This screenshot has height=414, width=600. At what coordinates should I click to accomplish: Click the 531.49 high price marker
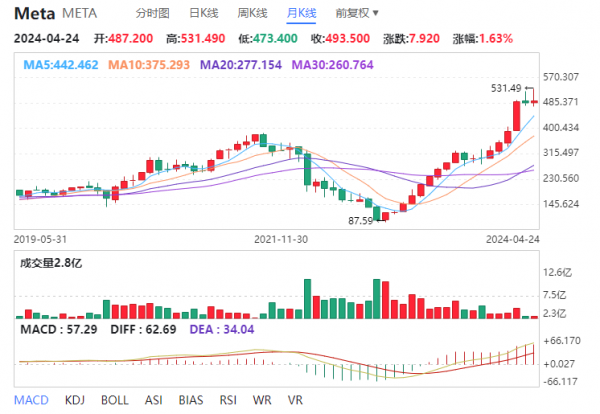coord(506,88)
